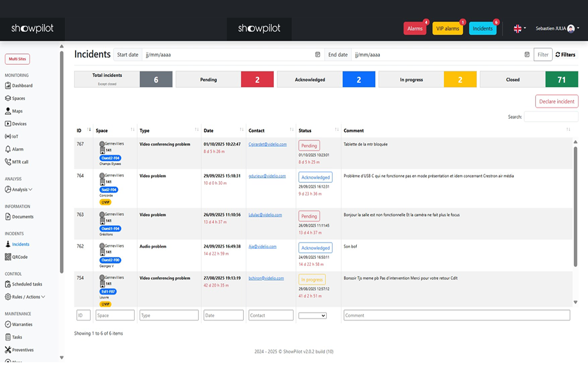Click the Scheduled tasks icon
588x368 pixels.
pyautogui.click(x=8, y=284)
